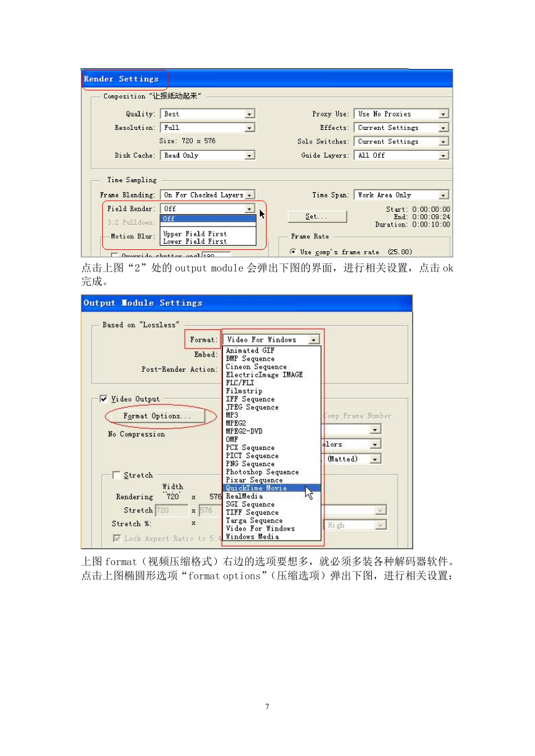535x756 pixels.
Task: Choose QuickTime Movie in format list
Action: [x=272, y=488]
